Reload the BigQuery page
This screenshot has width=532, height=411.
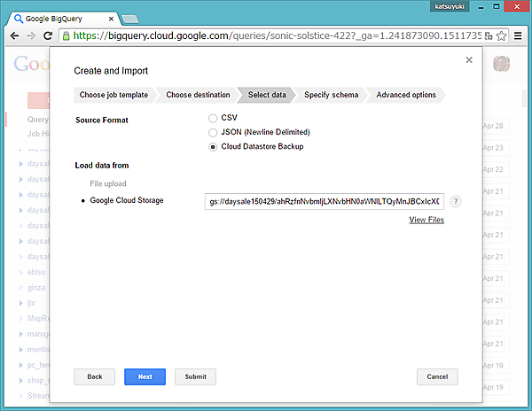click(48, 35)
